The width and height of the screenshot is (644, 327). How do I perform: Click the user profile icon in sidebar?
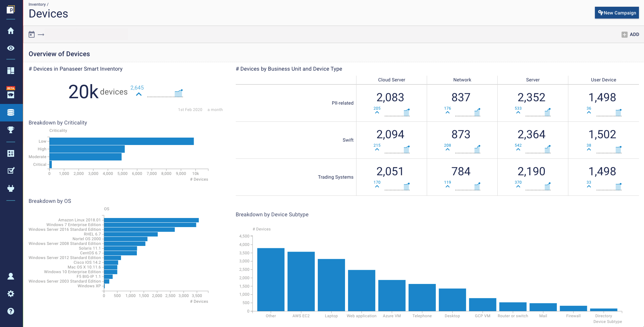(x=11, y=276)
